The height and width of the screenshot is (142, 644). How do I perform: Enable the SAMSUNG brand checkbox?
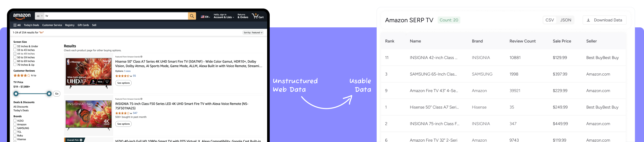tap(15, 128)
